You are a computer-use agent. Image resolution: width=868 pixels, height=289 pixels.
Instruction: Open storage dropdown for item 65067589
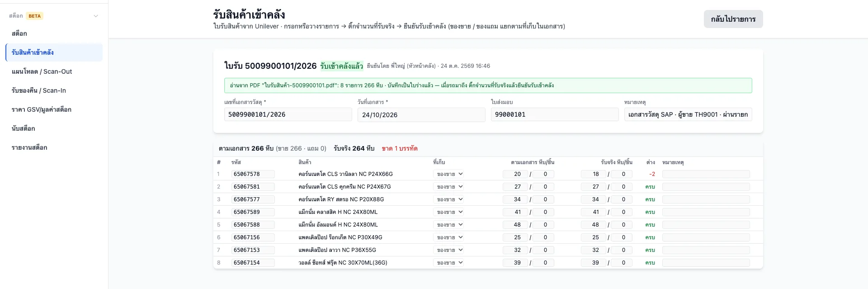click(448, 212)
